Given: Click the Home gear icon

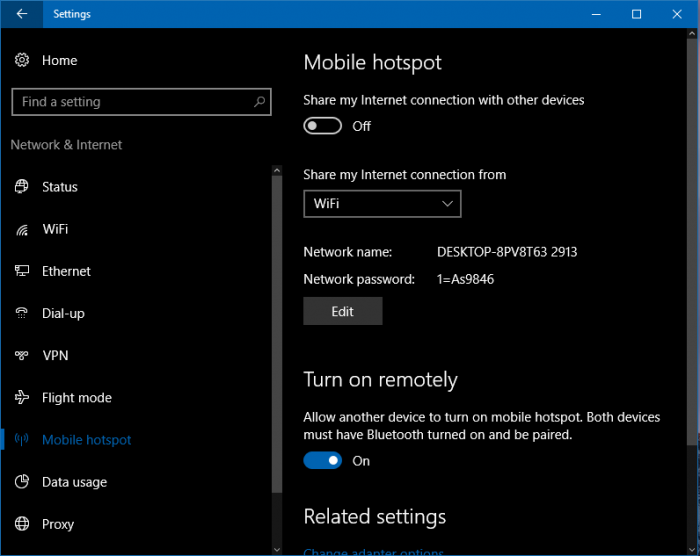Looking at the screenshot, I should point(22,60).
